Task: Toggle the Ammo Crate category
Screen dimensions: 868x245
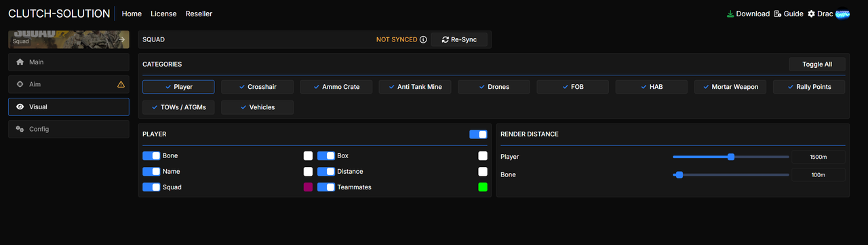Action: 336,87
